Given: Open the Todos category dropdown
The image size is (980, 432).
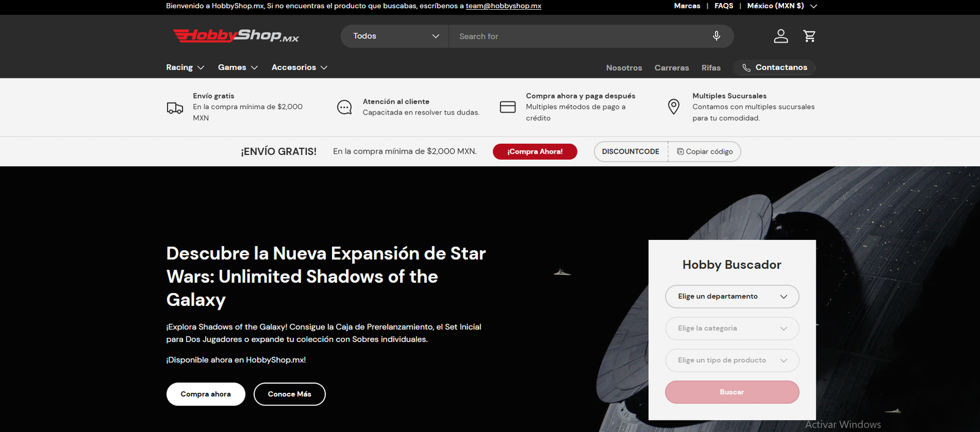Looking at the screenshot, I should 395,36.
